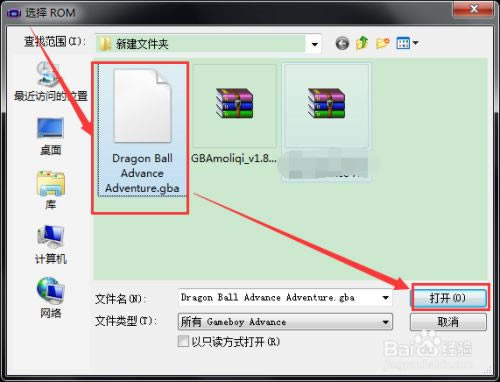Click the 打开(O) Open button
This screenshot has height=382, width=500.
448,298
